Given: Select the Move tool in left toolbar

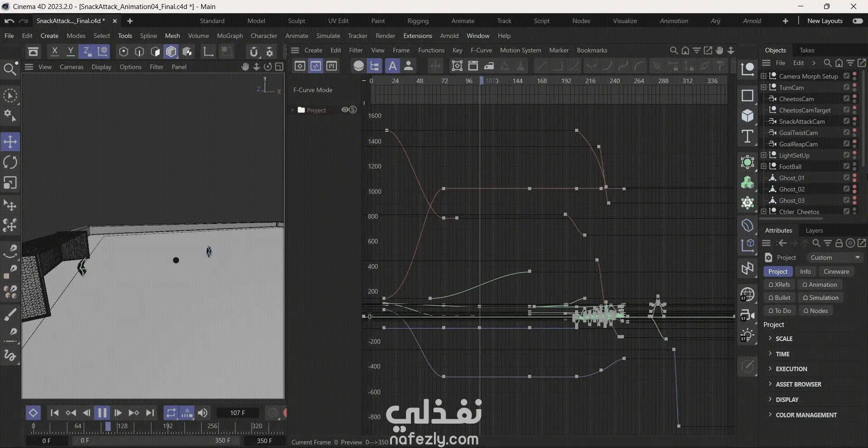Looking at the screenshot, I should pos(10,142).
